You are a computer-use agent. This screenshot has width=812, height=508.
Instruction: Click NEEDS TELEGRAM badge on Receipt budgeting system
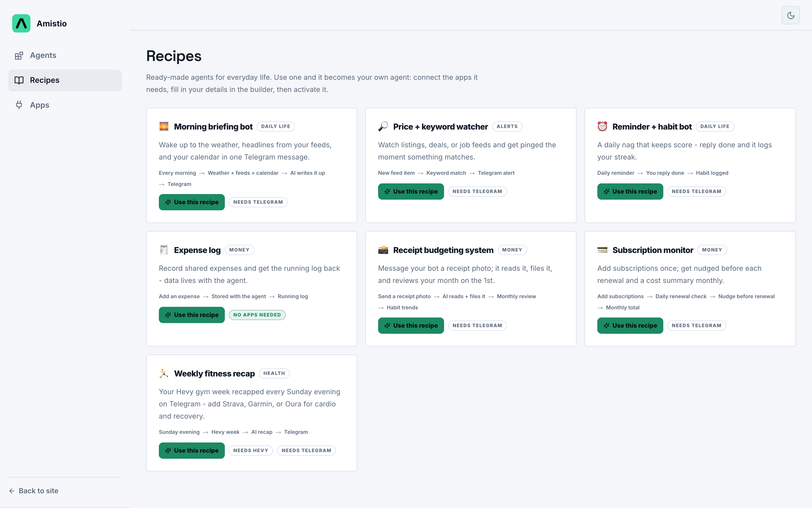pos(477,326)
